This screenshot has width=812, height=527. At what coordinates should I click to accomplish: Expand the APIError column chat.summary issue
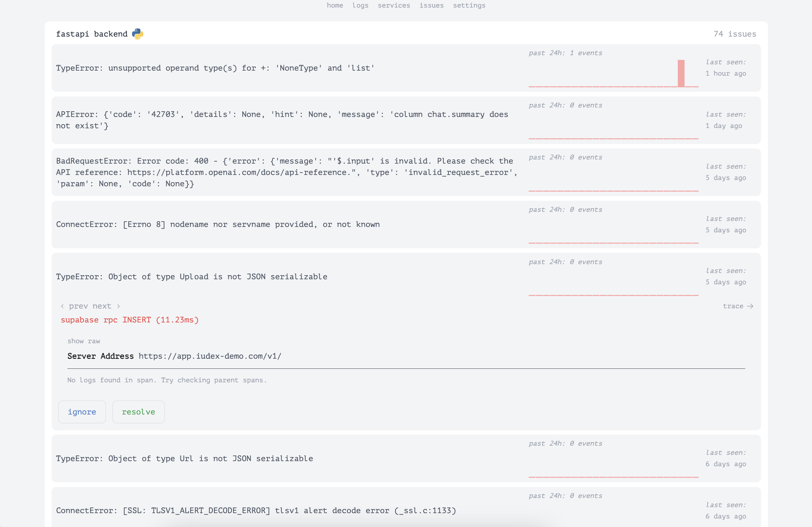(282, 120)
